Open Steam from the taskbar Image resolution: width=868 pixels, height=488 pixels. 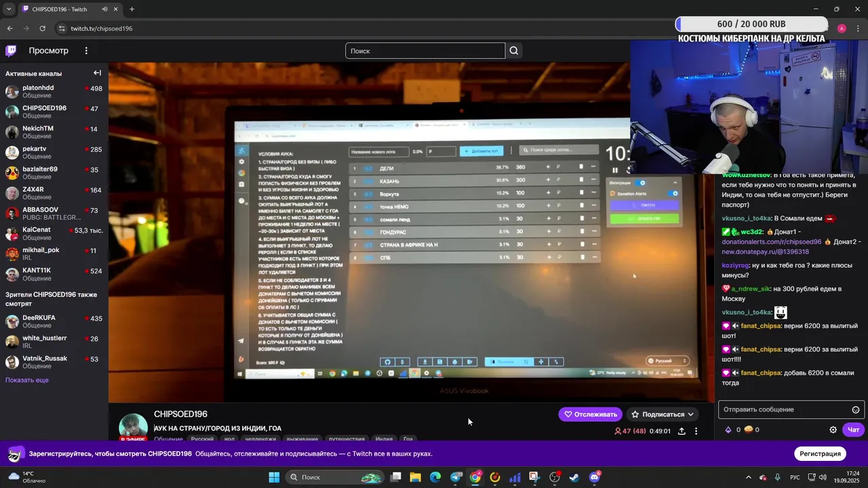pos(574,477)
